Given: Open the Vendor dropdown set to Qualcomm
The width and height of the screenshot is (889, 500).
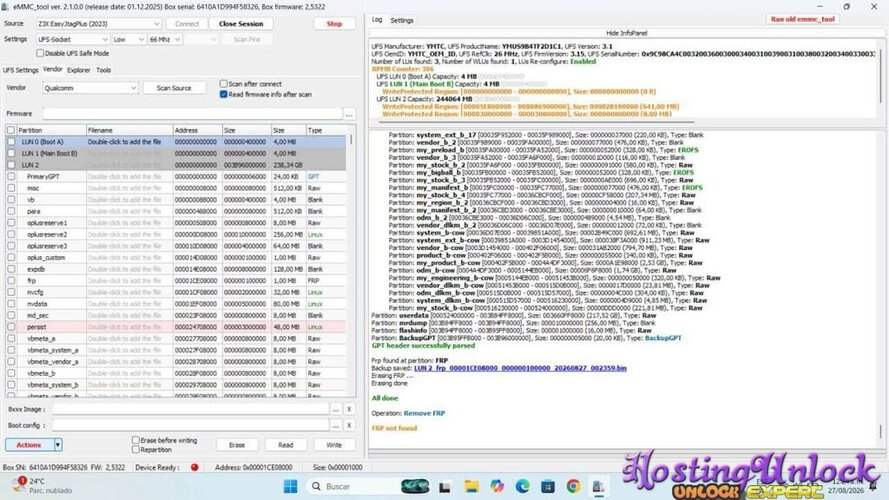Looking at the screenshot, I should [90, 88].
